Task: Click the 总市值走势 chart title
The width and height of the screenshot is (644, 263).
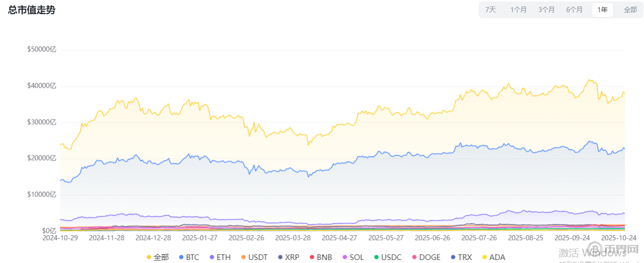Action: pyautogui.click(x=32, y=10)
